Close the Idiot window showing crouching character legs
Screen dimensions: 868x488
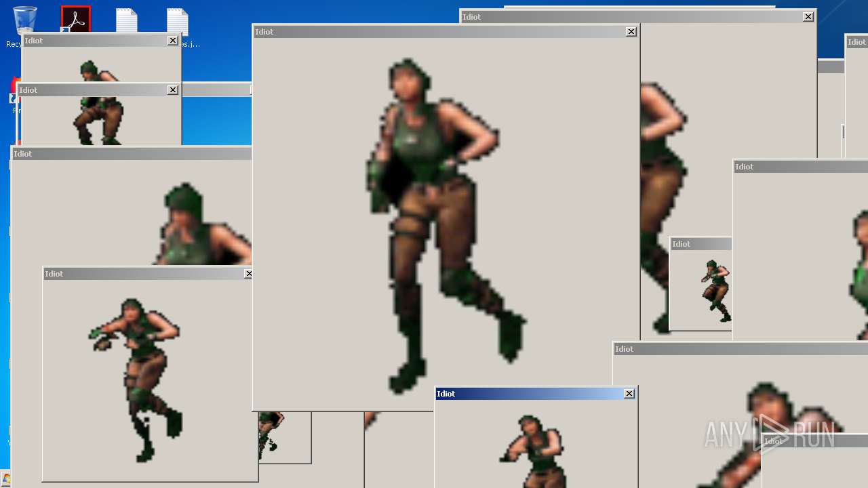[x=173, y=90]
